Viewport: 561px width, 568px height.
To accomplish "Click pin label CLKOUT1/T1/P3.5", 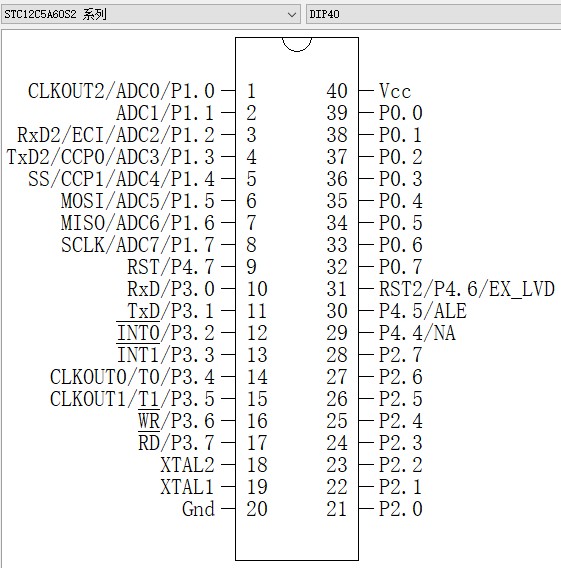I will pyautogui.click(x=132, y=399).
